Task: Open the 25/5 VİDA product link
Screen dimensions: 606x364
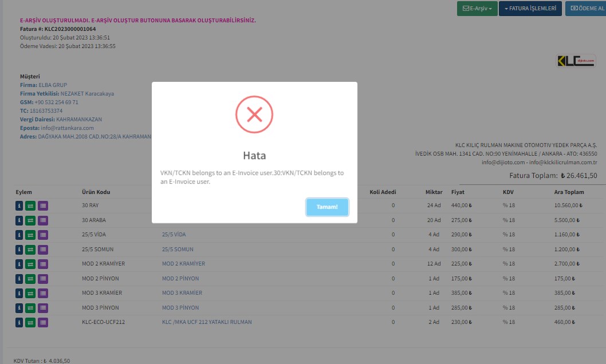Action: (x=174, y=235)
